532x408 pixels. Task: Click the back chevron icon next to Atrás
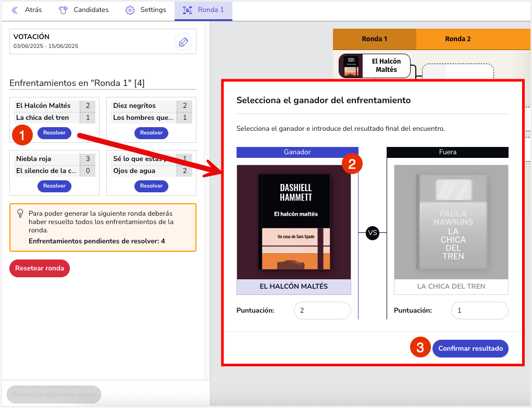15,10
